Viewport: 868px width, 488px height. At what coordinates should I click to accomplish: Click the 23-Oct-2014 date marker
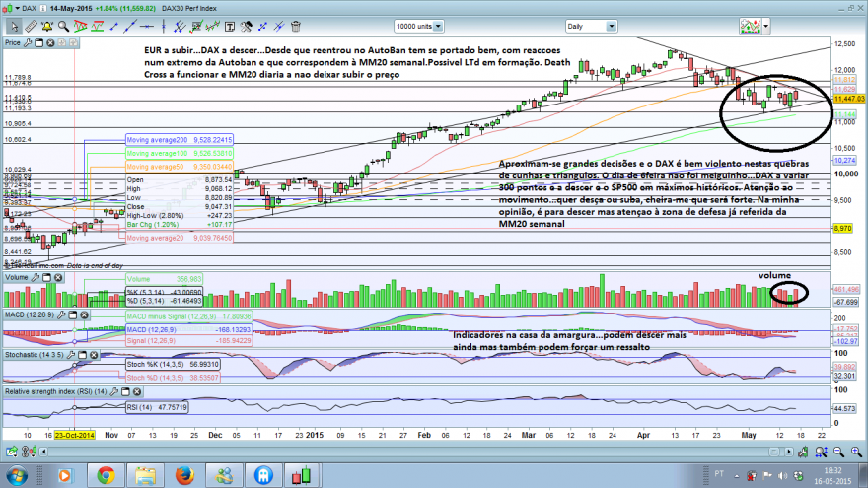(x=74, y=435)
